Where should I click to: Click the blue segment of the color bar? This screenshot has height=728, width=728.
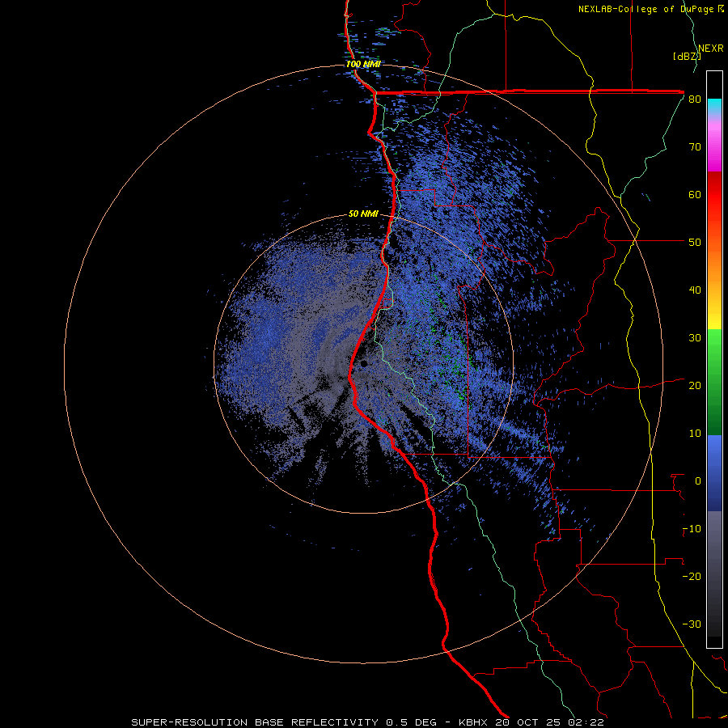click(714, 473)
